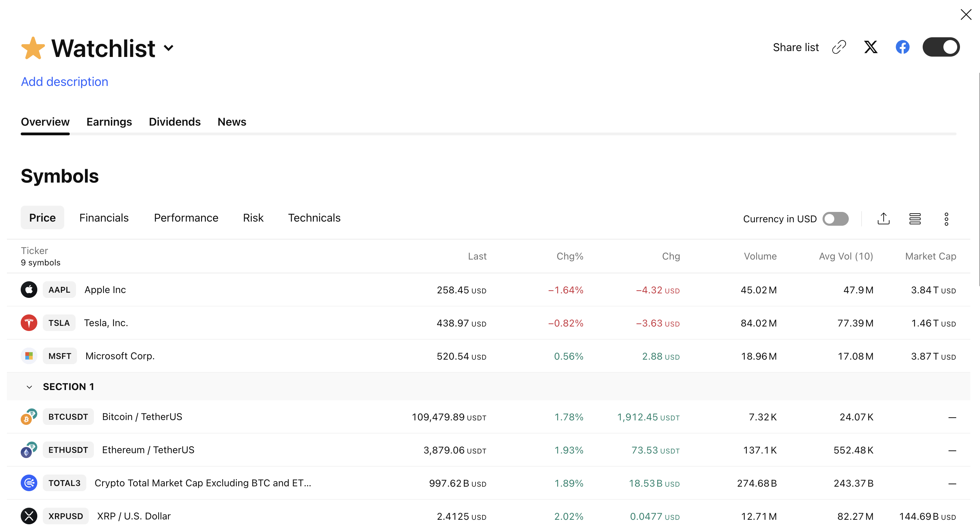This screenshot has height=526, width=980.
Task: Open the three-dot more options menu
Action: pos(946,219)
